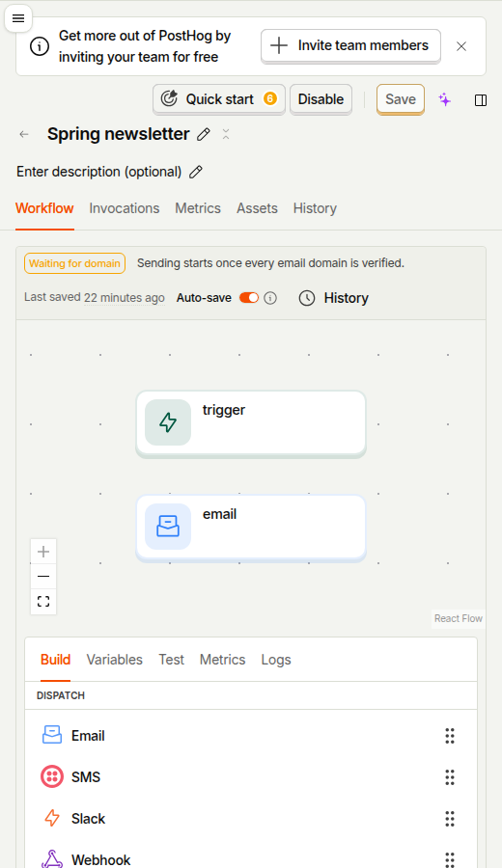Viewport: 502px width, 868px height.
Task: Click the Slack dispatch icon
Action: [x=52, y=818]
